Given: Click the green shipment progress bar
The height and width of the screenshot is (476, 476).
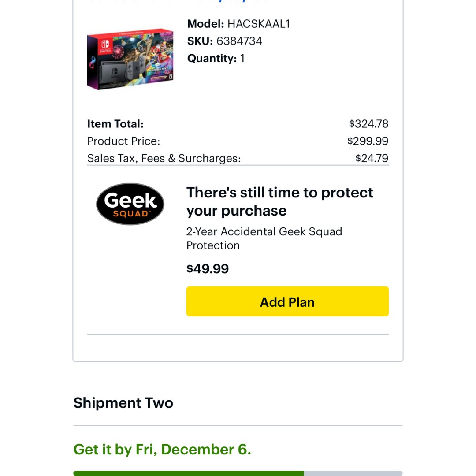Looking at the screenshot, I should tap(188, 473).
